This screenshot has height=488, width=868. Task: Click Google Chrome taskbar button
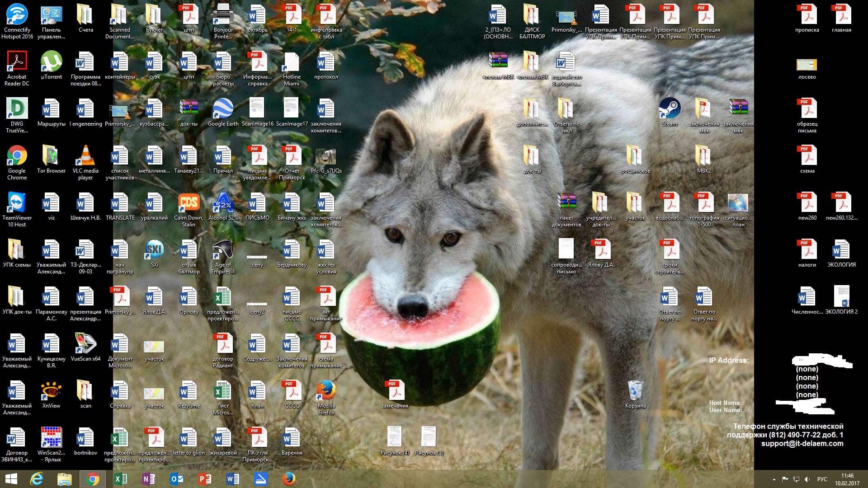(x=92, y=479)
